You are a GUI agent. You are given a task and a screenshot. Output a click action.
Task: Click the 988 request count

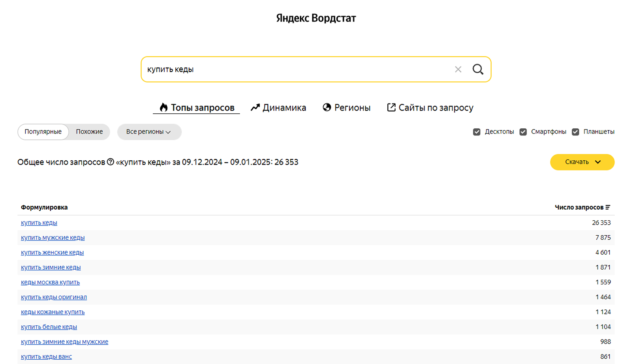(x=605, y=342)
